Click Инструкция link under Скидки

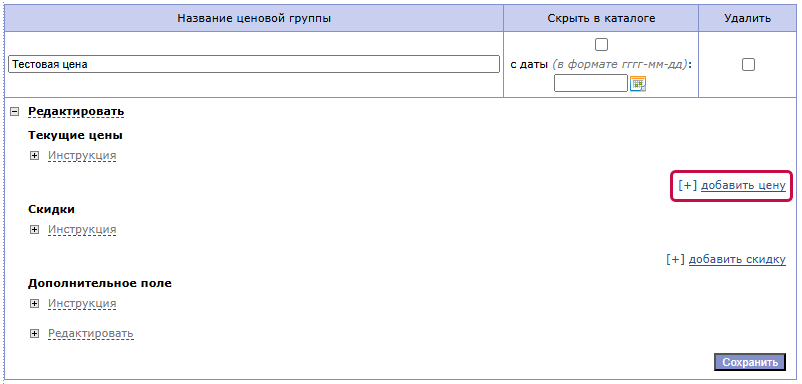click(x=82, y=229)
